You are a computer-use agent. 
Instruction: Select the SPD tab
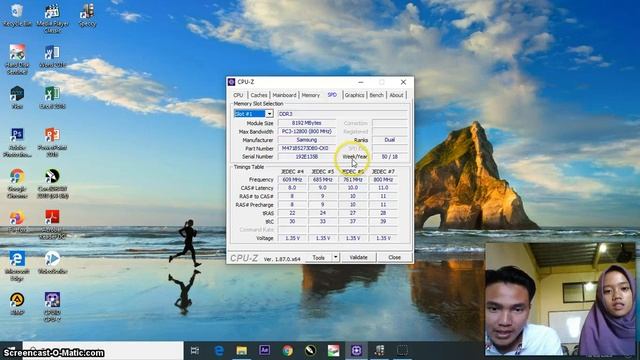tap(332, 95)
